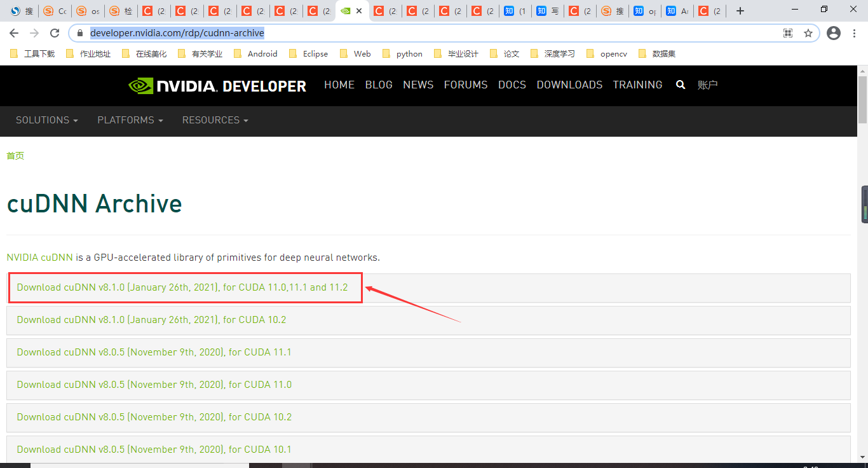Screen dimensions: 868x468
Task: Go back to the previous page
Action: [14, 33]
